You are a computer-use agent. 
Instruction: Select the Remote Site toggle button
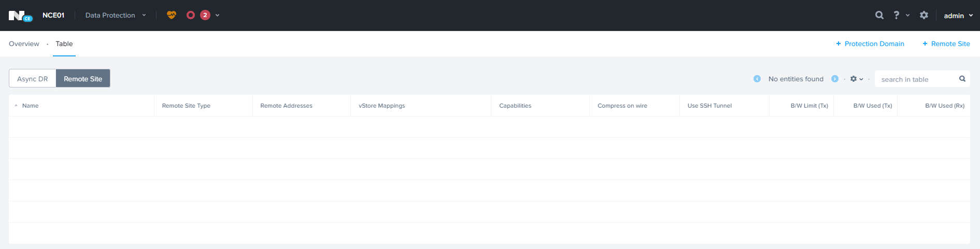pyautogui.click(x=83, y=79)
